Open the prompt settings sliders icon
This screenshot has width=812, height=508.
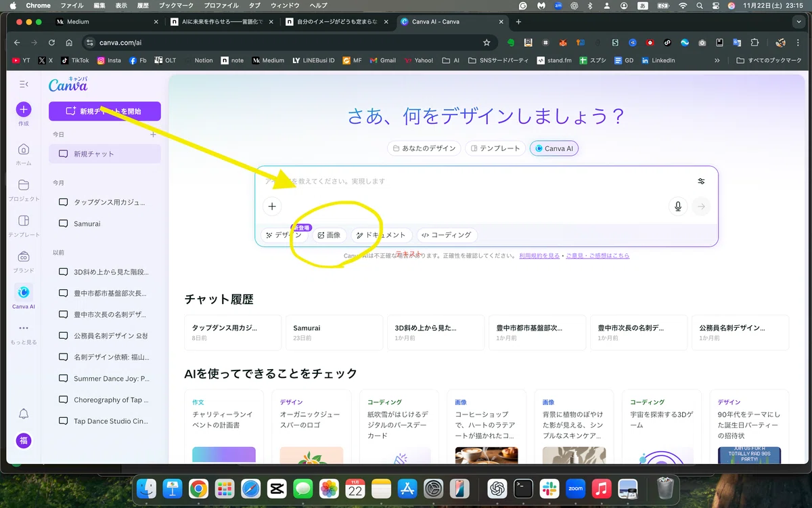(x=701, y=181)
